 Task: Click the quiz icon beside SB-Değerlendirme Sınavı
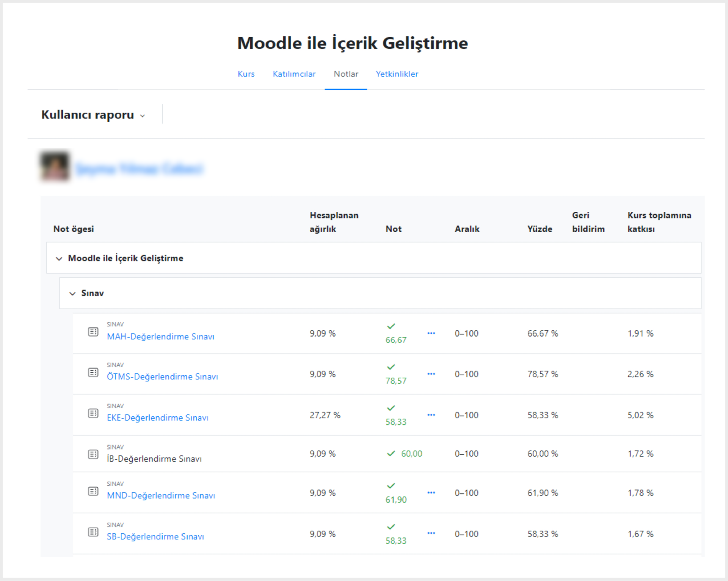[x=93, y=532]
